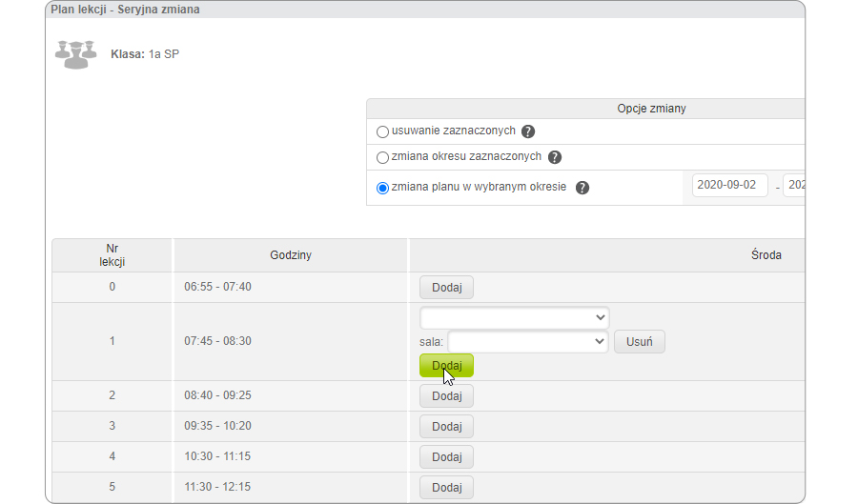Select zmiana planu w wybranym okresie option

383,188
